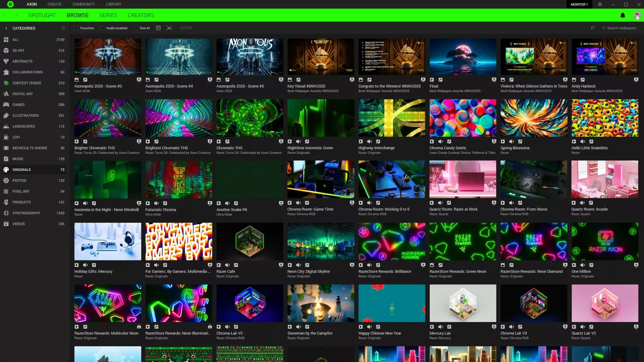Switch to the CREATORS tab
The width and height of the screenshot is (644, 362).
[x=141, y=15]
